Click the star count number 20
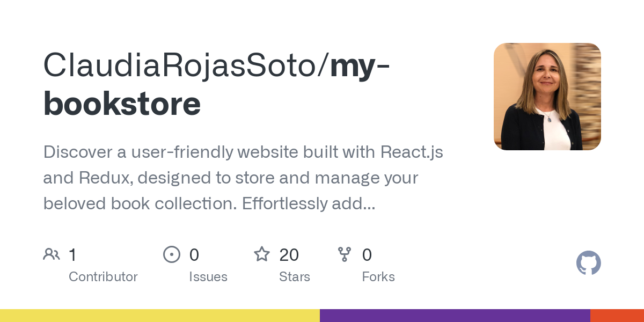 (289, 255)
